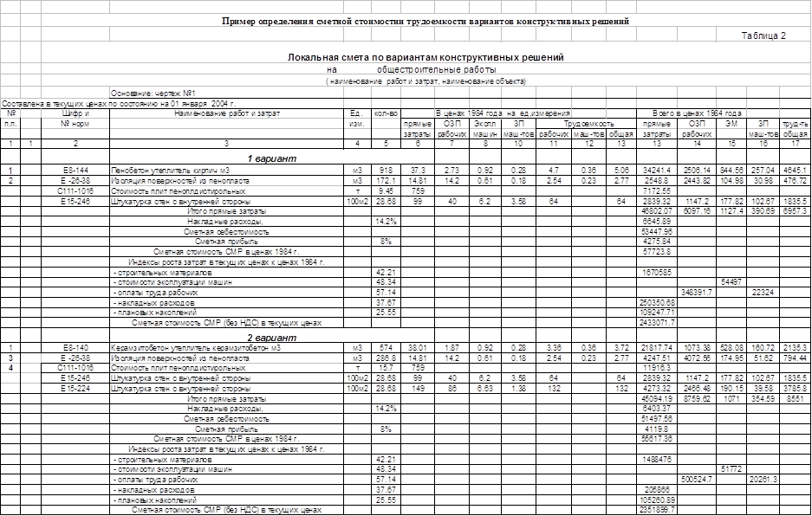Select the labor payment value 346391.7

point(697,293)
